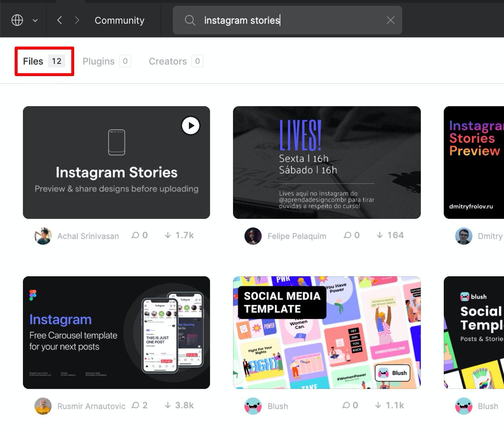
Task: Click download icon showing 164
Action: click(x=380, y=235)
